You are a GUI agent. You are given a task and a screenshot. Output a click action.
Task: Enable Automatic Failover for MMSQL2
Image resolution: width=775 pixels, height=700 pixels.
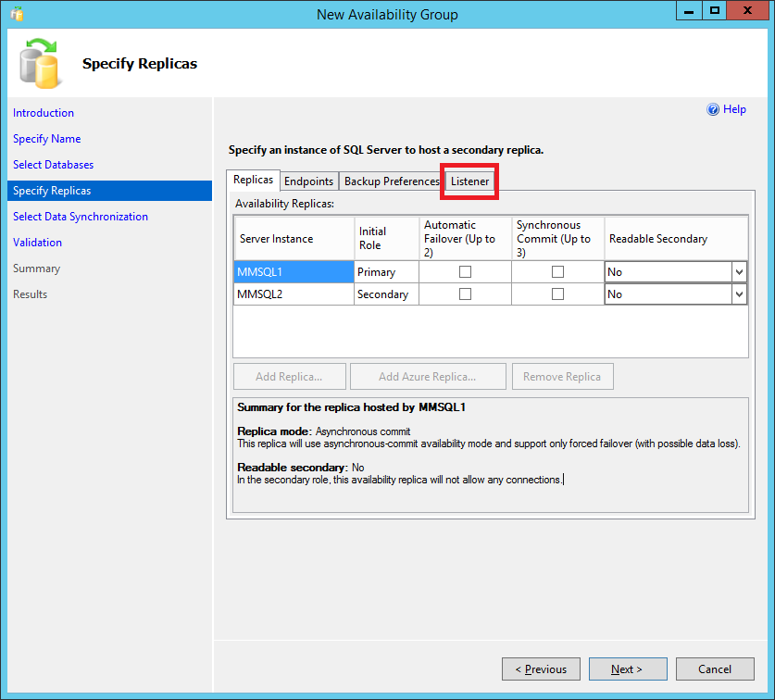click(x=465, y=294)
